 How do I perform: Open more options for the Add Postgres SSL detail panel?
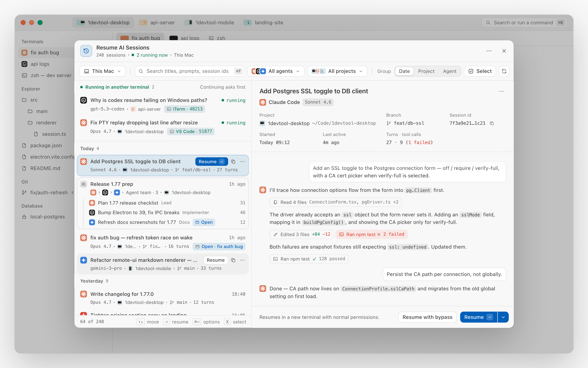point(501,91)
